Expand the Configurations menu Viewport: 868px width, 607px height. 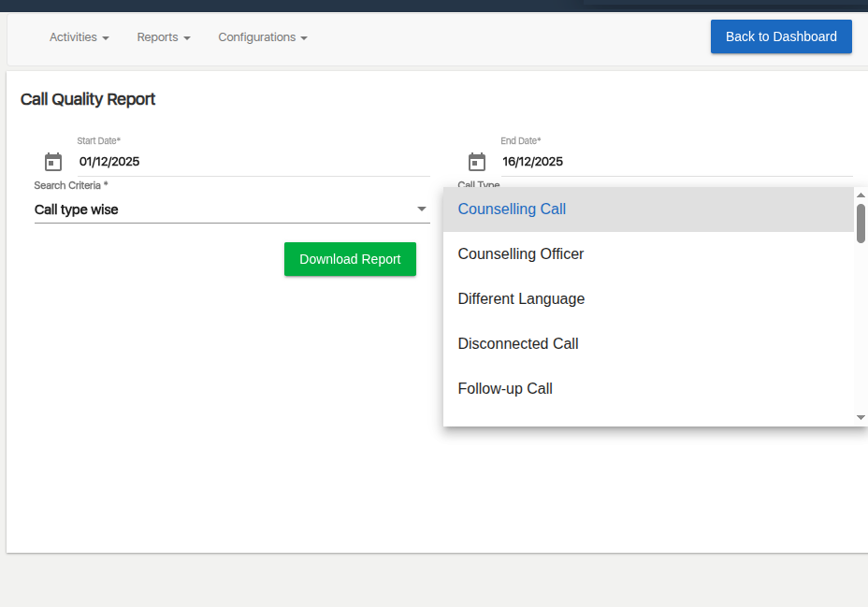(x=262, y=37)
